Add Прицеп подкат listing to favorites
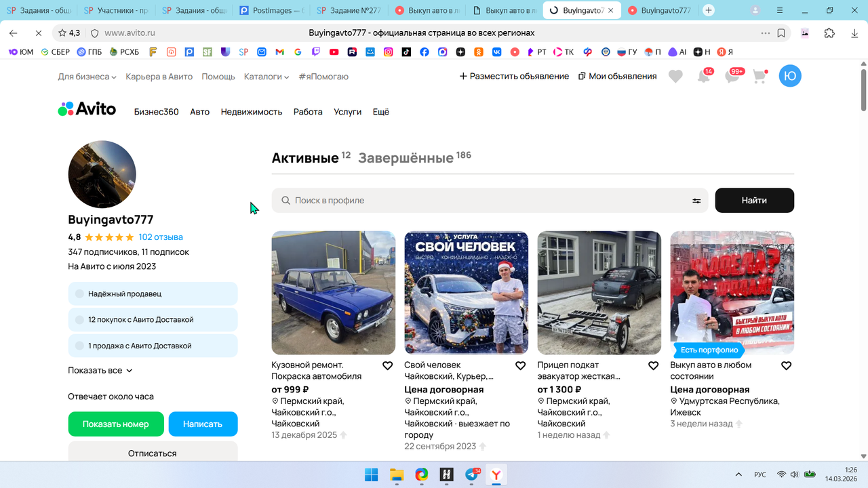Image resolution: width=868 pixels, height=488 pixels. [653, 365]
